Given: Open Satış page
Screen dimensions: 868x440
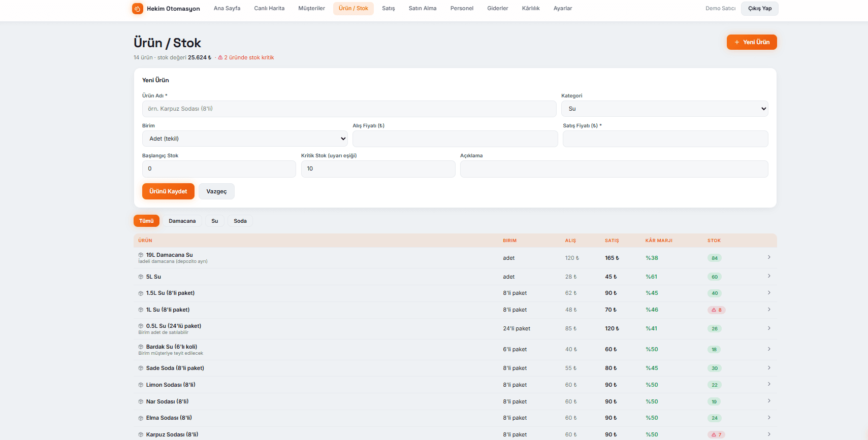Looking at the screenshot, I should (x=389, y=9).
